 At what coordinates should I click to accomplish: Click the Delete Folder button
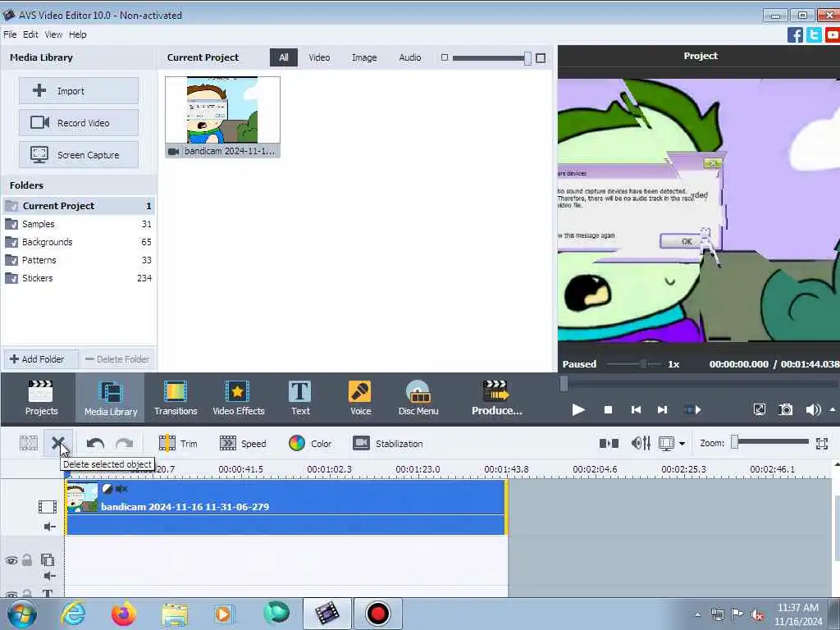(x=118, y=359)
